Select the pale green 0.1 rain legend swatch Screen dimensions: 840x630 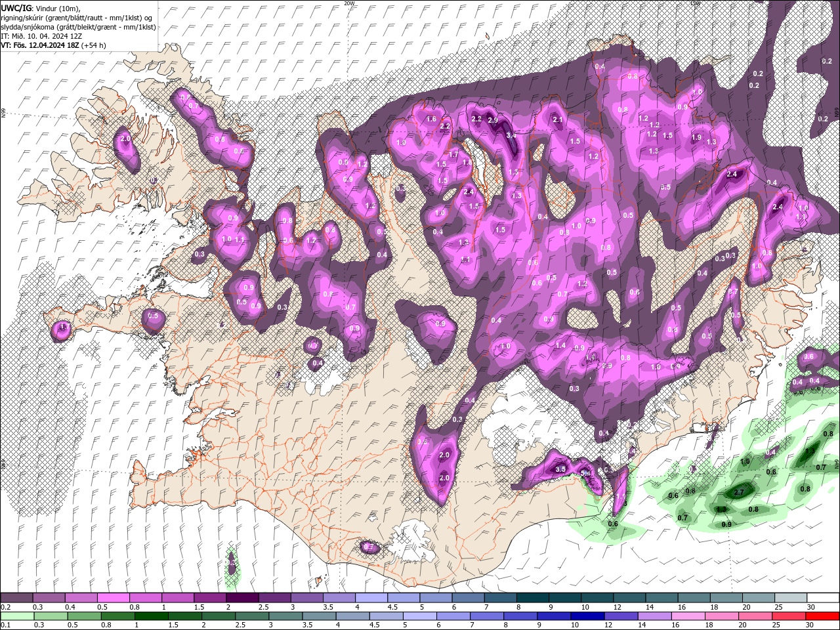click(x=16, y=616)
